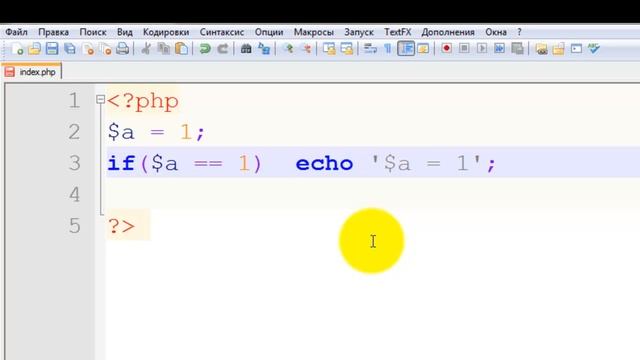Print the document with printer icon

(122, 49)
